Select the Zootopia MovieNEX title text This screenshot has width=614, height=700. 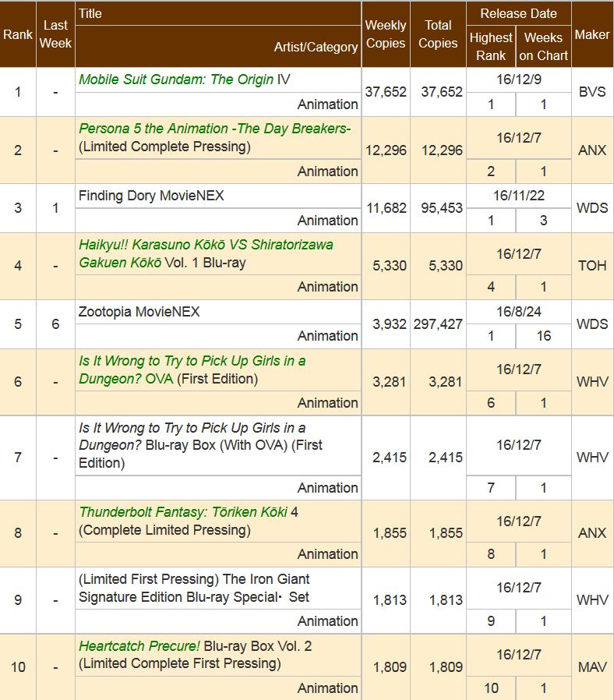point(139,312)
